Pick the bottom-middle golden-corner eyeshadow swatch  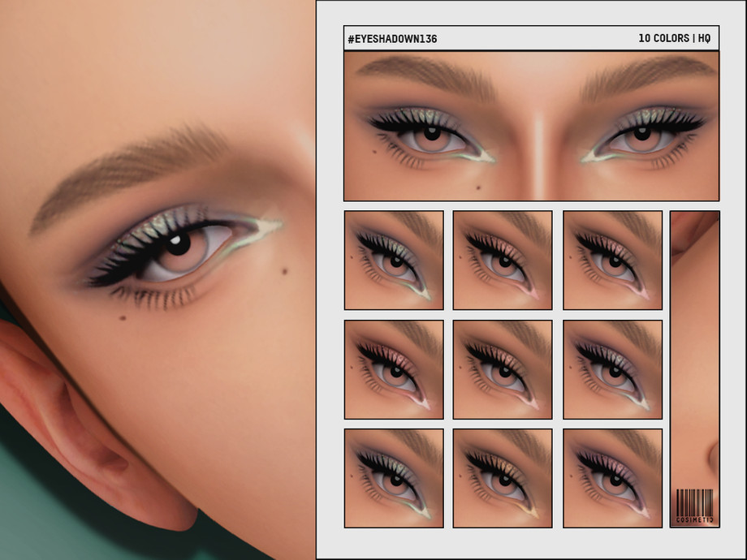tap(503, 478)
